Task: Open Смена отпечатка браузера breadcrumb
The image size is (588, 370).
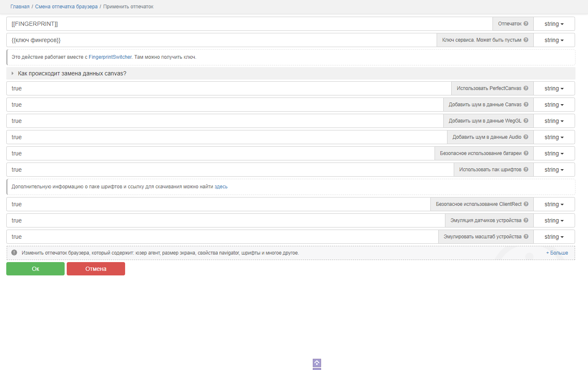Action: tap(66, 7)
